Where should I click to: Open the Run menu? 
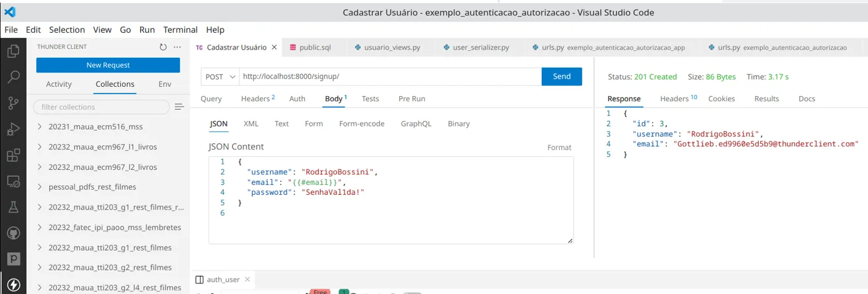point(147,30)
